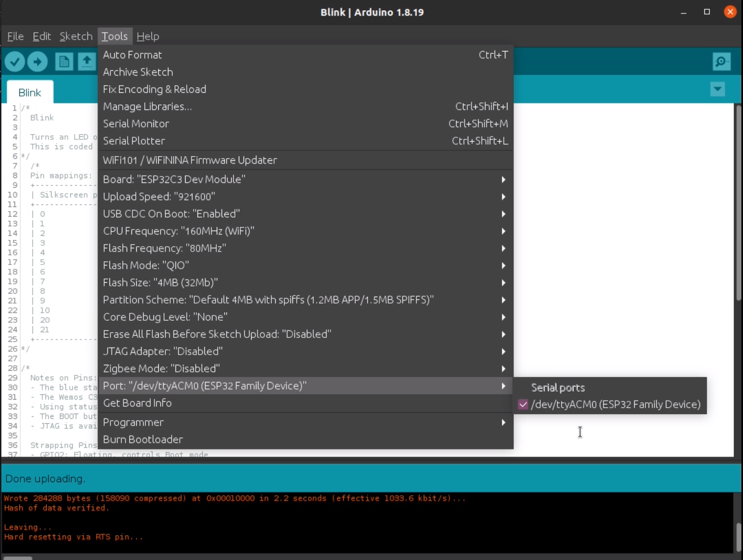Open WiFi101 / WiFiNINA Firmware Updater

pos(305,160)
